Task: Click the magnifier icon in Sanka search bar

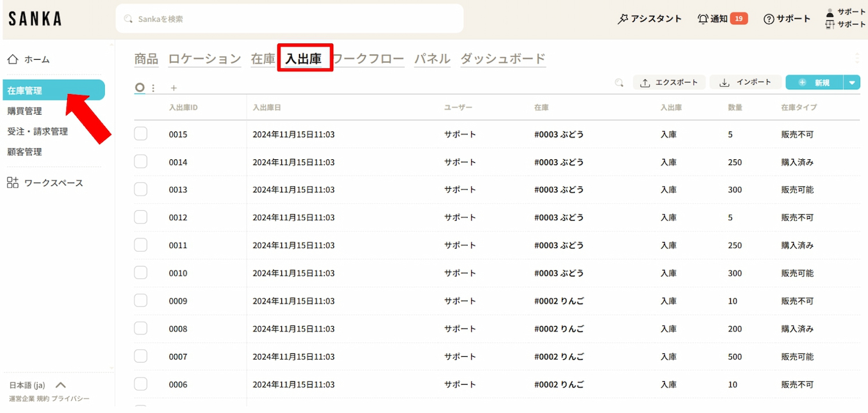Action: pos(128,19)
